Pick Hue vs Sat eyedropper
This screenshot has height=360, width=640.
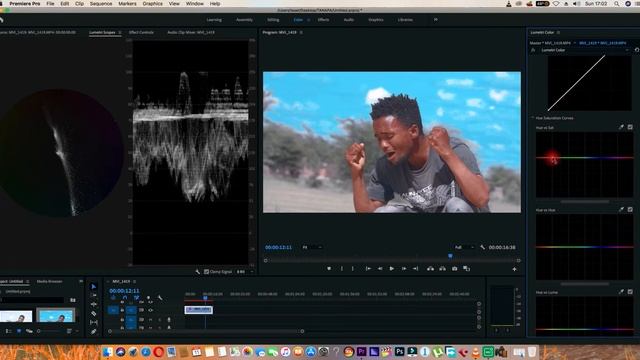pos(621,127)
